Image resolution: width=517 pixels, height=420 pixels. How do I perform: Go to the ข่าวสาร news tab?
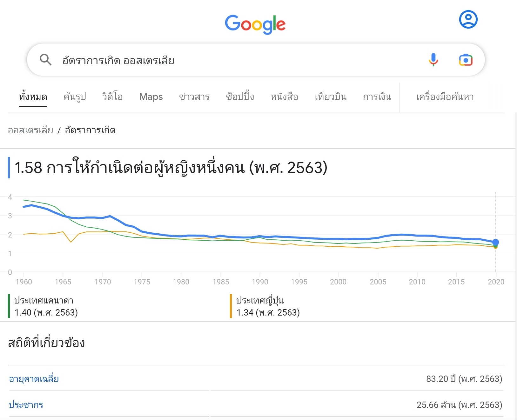(x=194, y=97)
